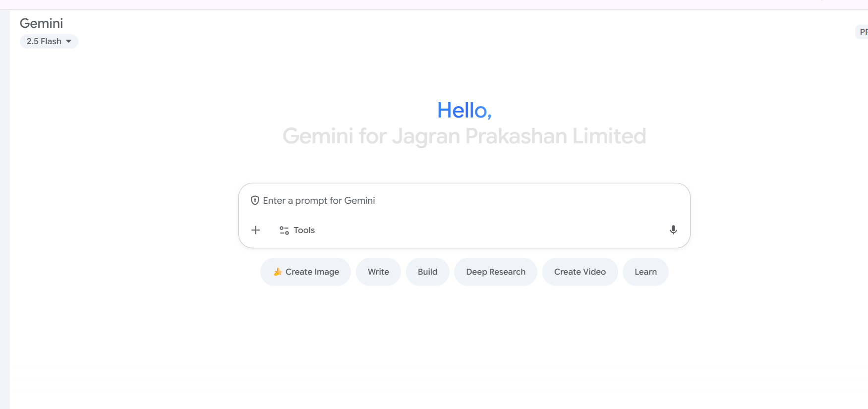Click the microphone voice input icon
The image size is (868, 409).
point(673,230)
